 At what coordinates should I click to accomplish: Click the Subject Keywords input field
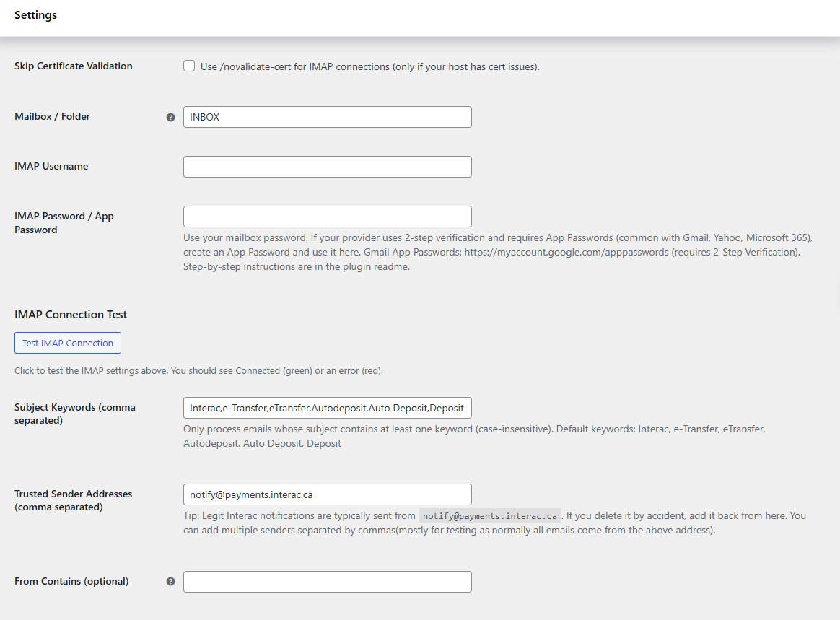pyautogui.click(x=327, y=408)
